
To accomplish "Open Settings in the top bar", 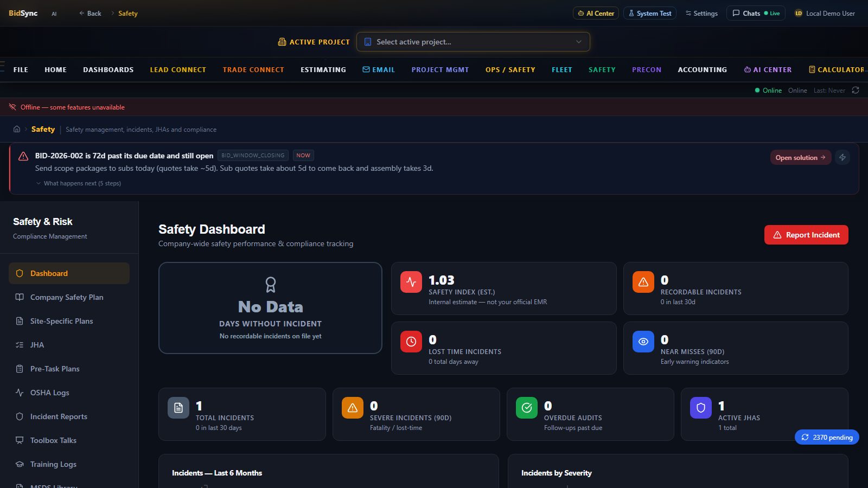I will 701,13.
